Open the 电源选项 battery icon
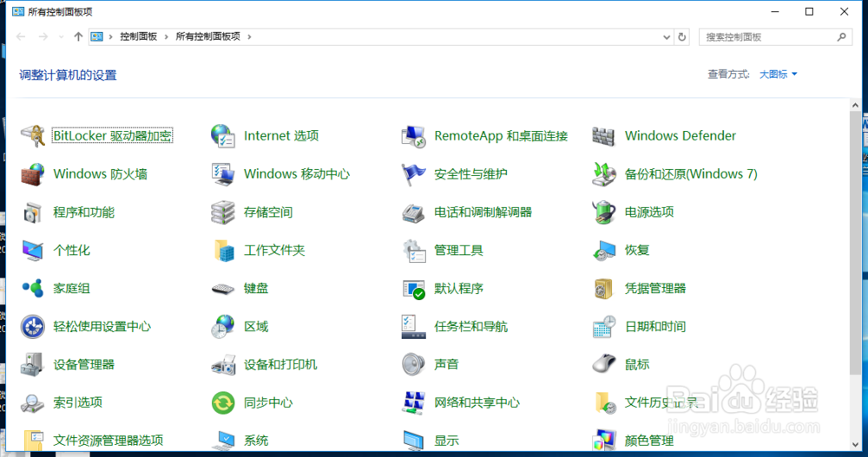Viewport: 868px width, 457px height. point(604,212)
